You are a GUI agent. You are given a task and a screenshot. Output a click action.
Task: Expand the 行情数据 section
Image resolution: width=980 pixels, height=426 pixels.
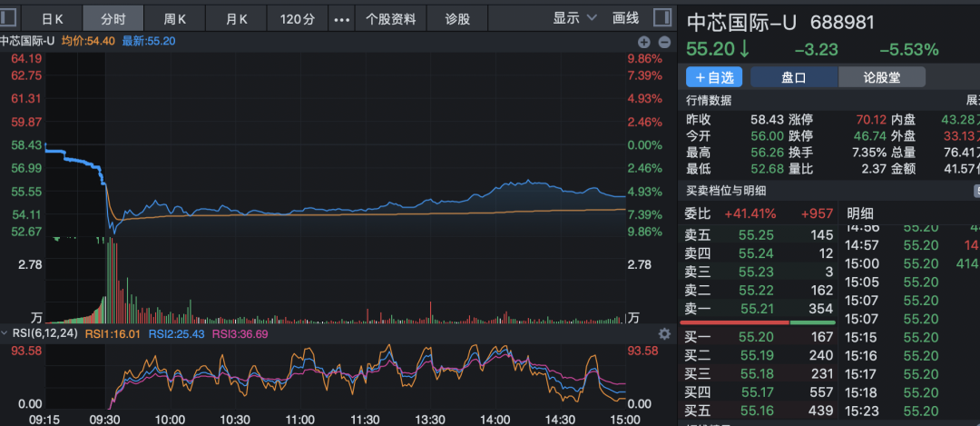point(972,100)
